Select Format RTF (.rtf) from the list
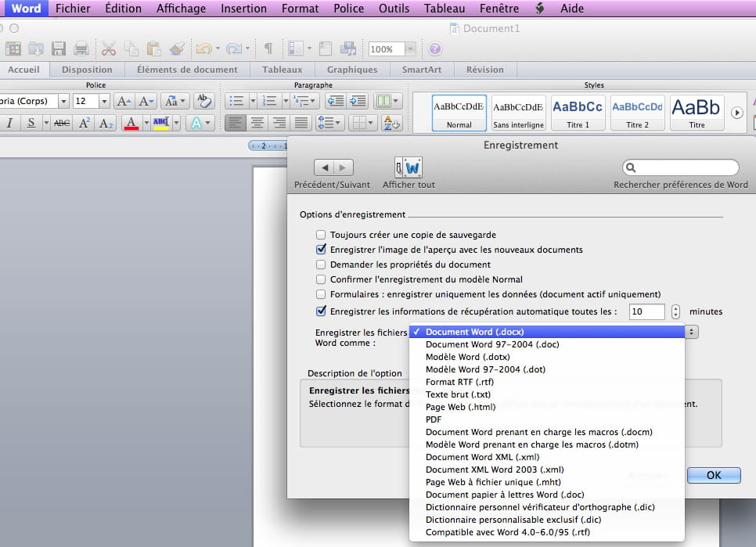756x547 pixels. click(x=547, y=382)
